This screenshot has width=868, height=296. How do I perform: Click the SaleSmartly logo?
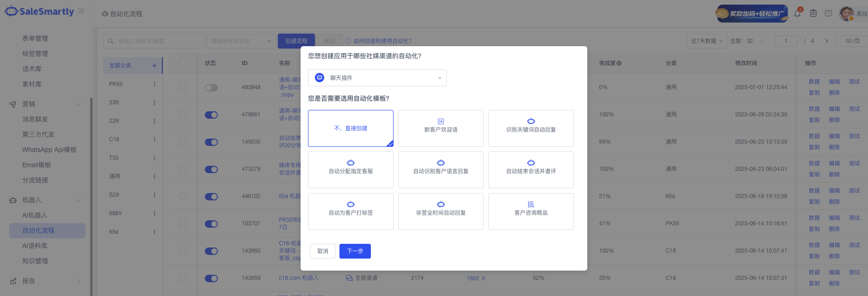39,12
